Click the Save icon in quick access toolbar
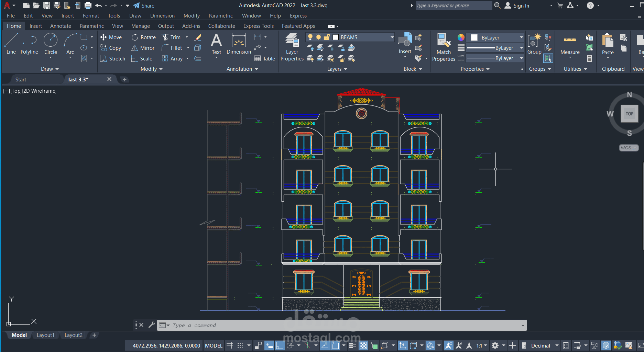 46,5
